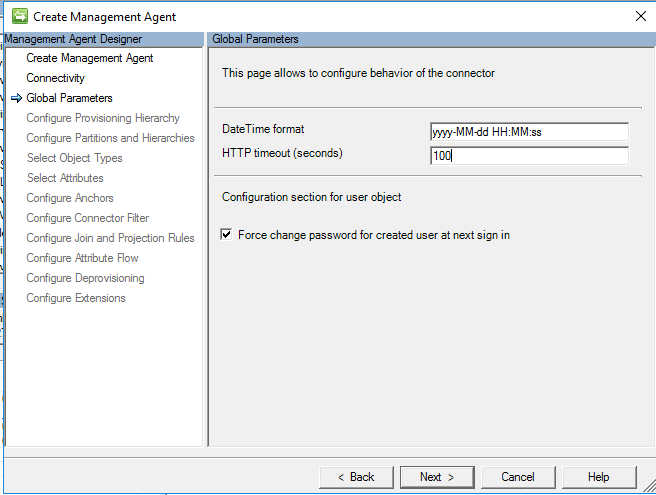Click the blue arrow beside Global Parameters
Image resolution: width=656 pixels, height=495 pixels.
[x=16, y=98]
